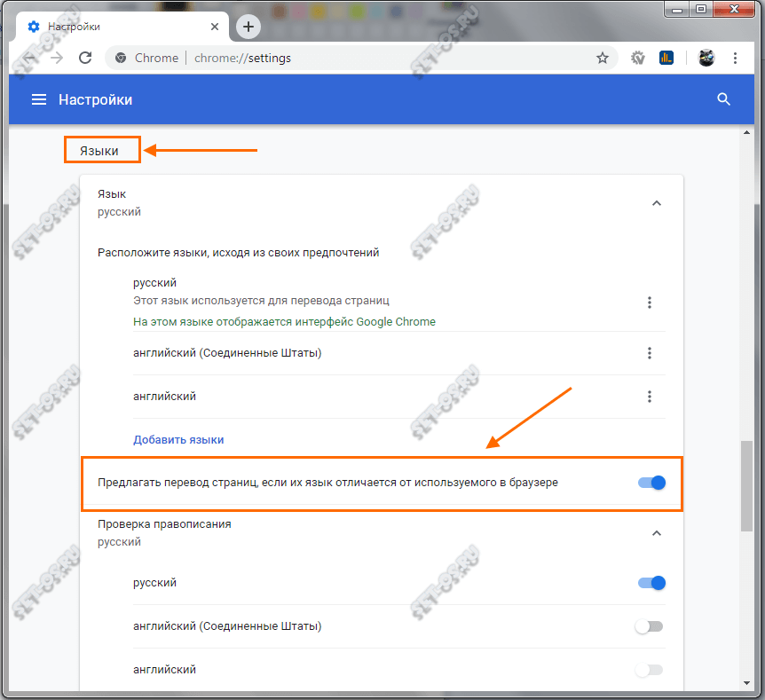
Task: Disable the offer page translation toggle
Action: tap(651, 483)
